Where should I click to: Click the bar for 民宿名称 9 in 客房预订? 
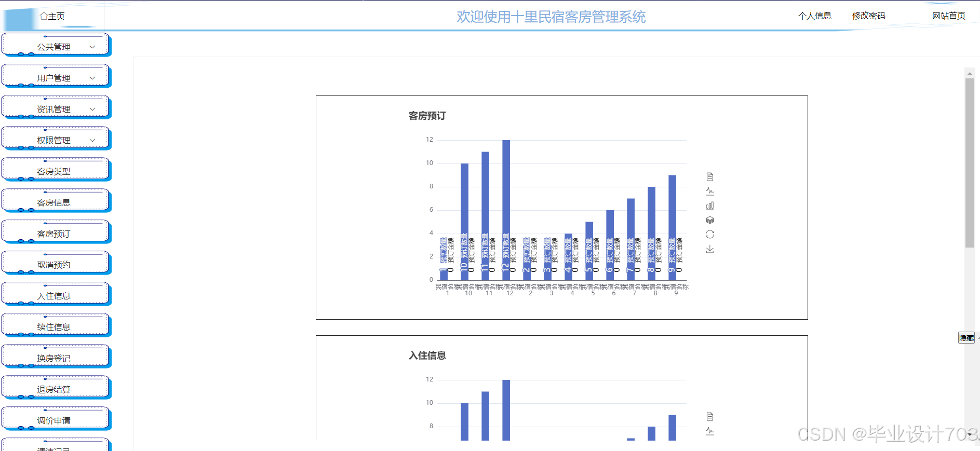(x=672, y=227)
